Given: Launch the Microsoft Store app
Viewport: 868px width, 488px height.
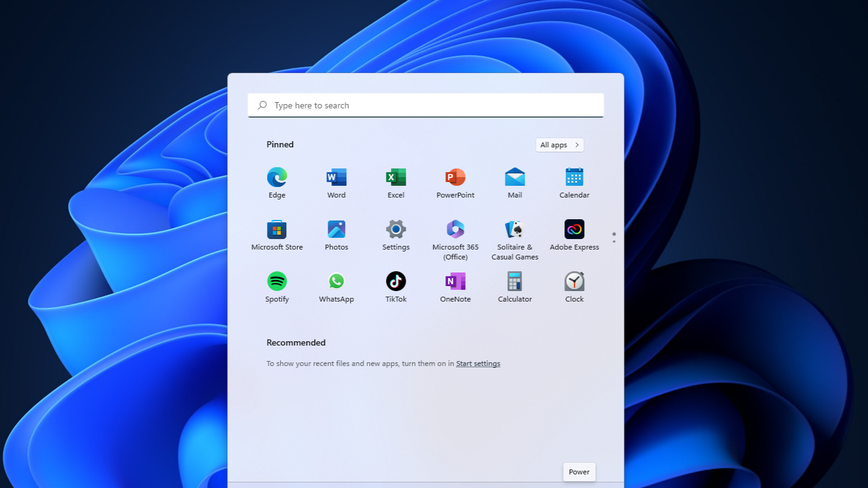Looking at the screenshot, I should tap(277, 235).
